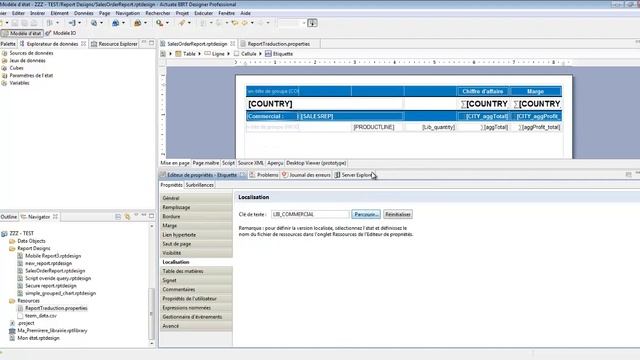Open the Exécuter menu
The image size is (640, 360).
(204, 13)
